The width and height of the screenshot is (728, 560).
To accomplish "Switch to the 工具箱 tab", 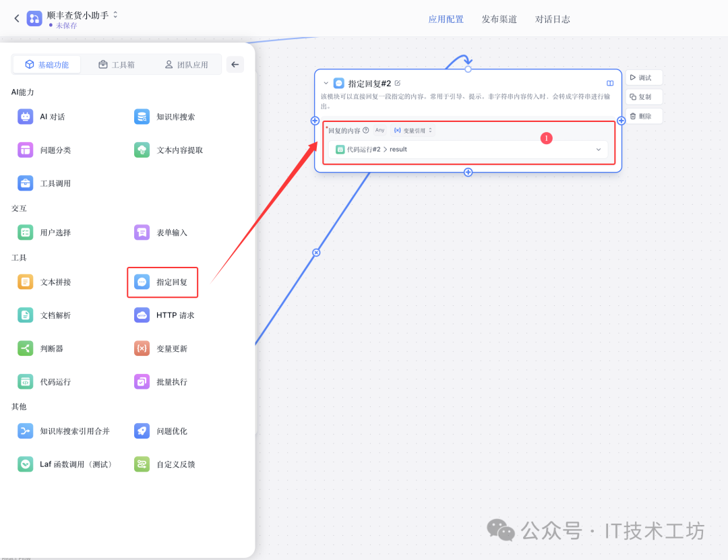I will [x=117, y=65].
